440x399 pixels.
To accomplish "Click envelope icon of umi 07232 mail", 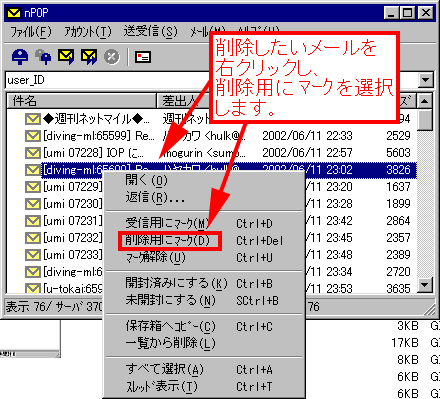I will 32,238.
